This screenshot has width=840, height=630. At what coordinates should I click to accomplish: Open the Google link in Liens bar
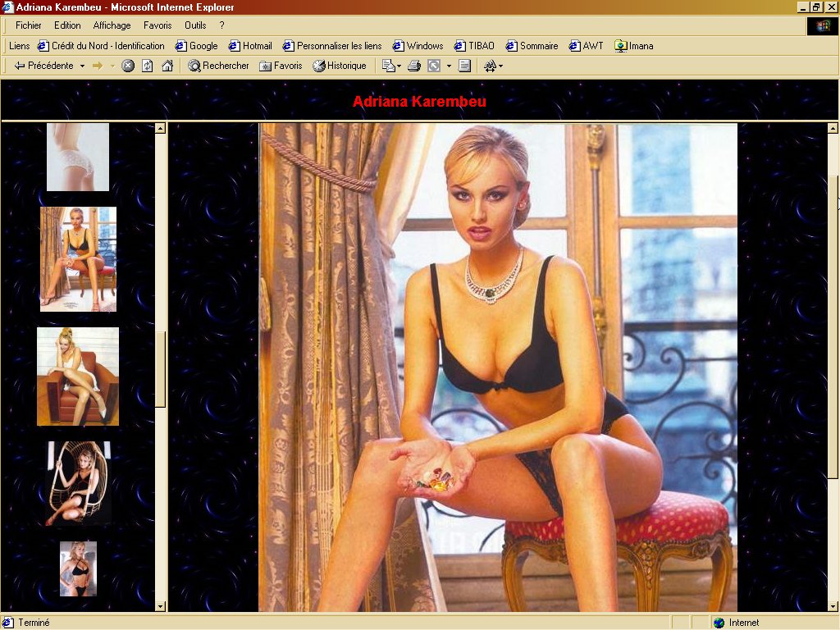(197, 46)
